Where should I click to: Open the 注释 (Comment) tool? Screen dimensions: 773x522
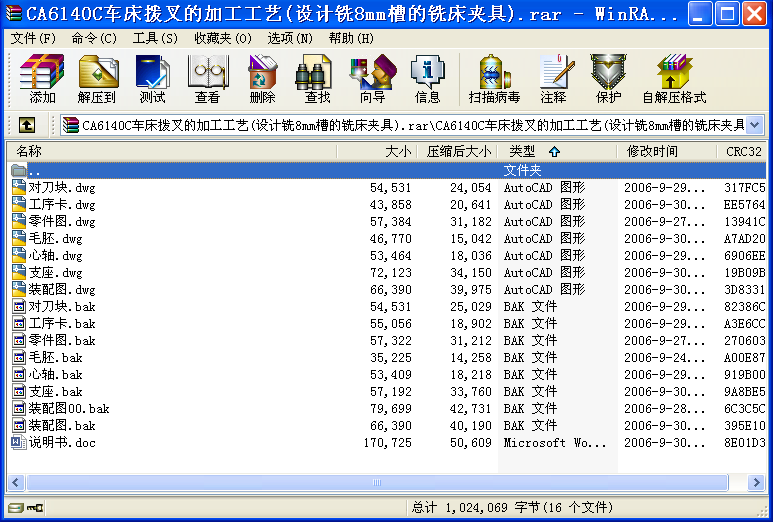pyautogui.click(x=555, y=79)
